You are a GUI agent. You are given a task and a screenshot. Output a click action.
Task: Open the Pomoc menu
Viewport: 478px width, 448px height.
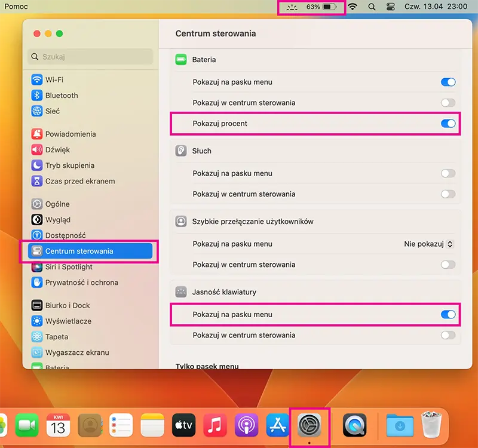16,7
